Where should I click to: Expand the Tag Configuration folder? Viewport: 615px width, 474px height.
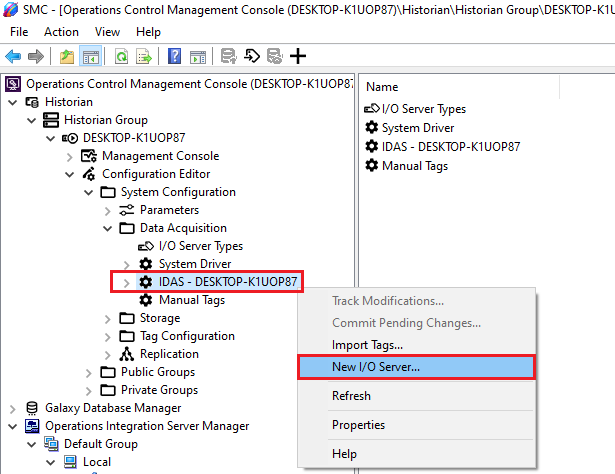[107, 337]
